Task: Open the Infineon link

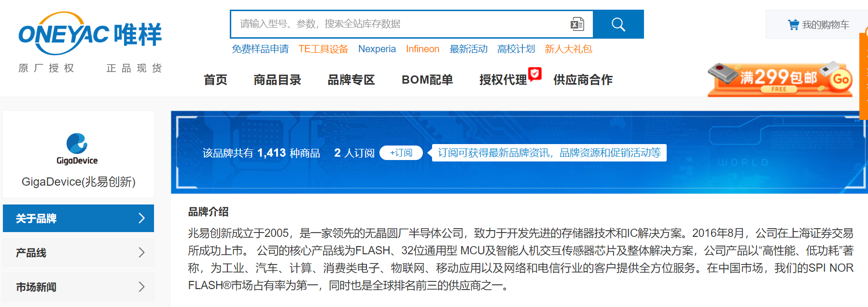Action: 422,49
